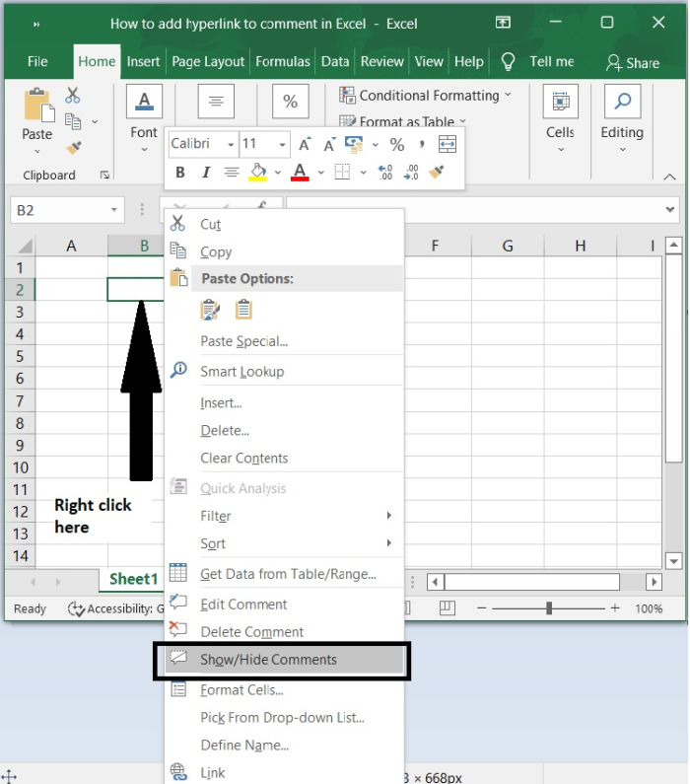The width and height of the screenshot is (690, 784).
Task: Click Accessibility status bar indicator
Action: [116, 608]
